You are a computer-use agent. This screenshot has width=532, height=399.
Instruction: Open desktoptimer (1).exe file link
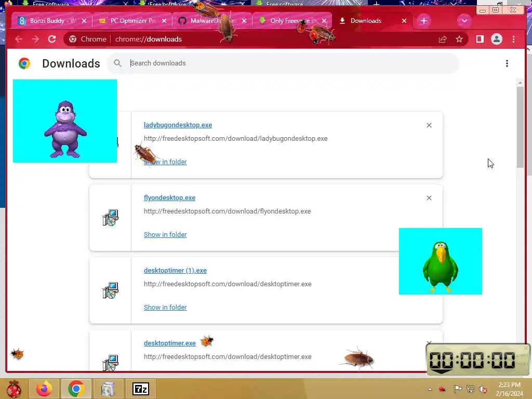click(x=175, y=270)
